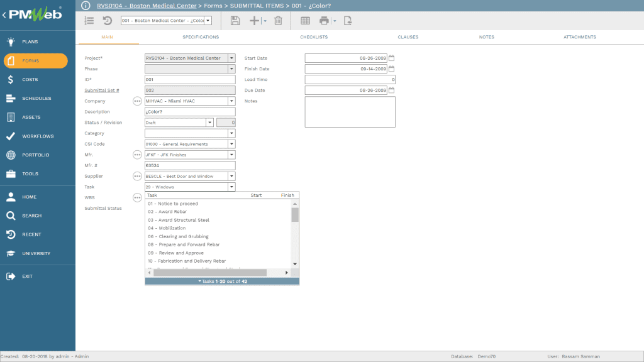Print using the printer icon

click(x=324, y=21)
